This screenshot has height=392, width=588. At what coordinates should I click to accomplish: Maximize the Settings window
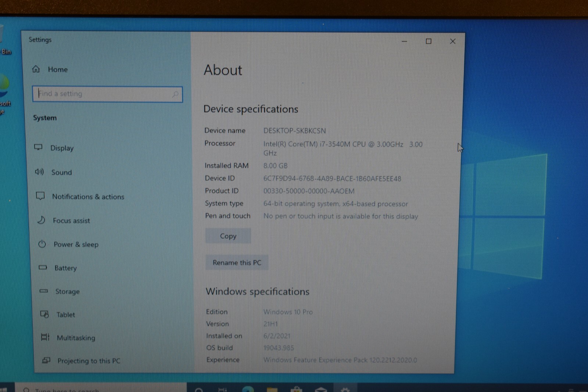[x=429, y=41]
